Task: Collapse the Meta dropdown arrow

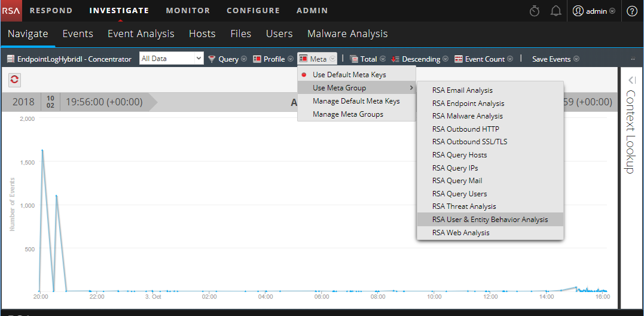Action: (332, 59)
